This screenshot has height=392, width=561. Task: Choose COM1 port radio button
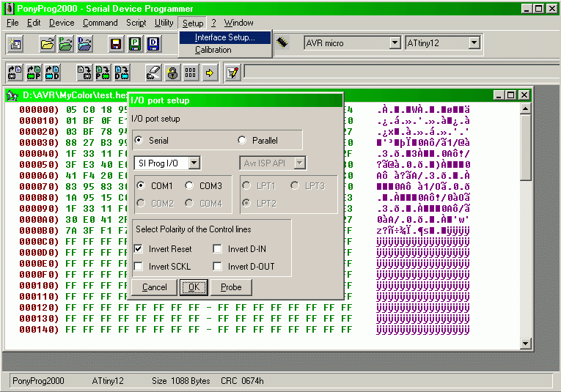click(141, 185)
